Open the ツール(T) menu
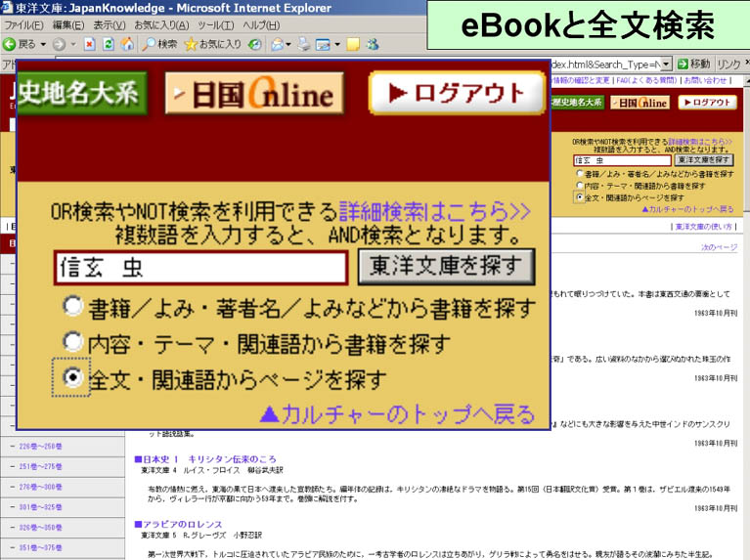 point(216,25)
